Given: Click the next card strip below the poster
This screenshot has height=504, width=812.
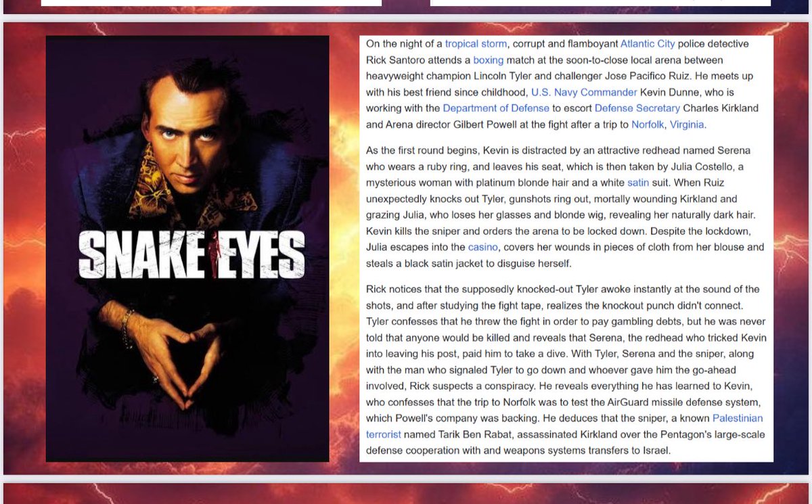Looking at the screenshot, I should [406, 493].
